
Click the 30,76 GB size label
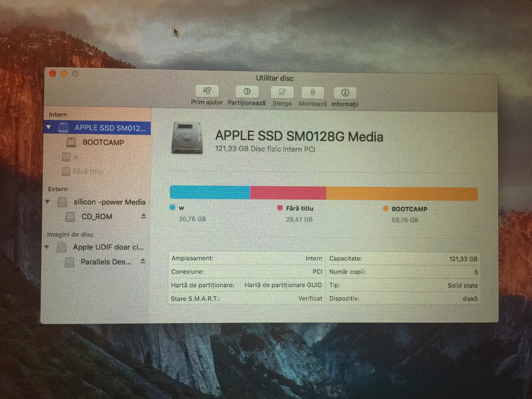click(x=192, y=219)
